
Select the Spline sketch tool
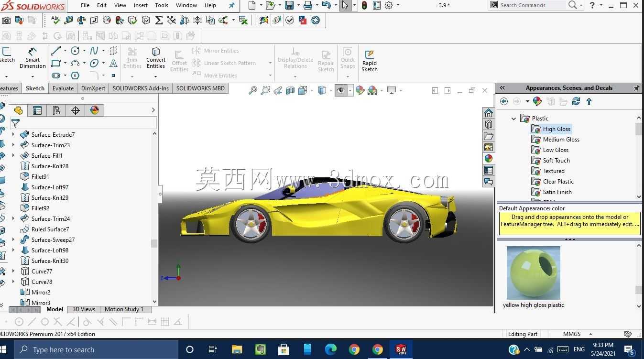(94, 51)
